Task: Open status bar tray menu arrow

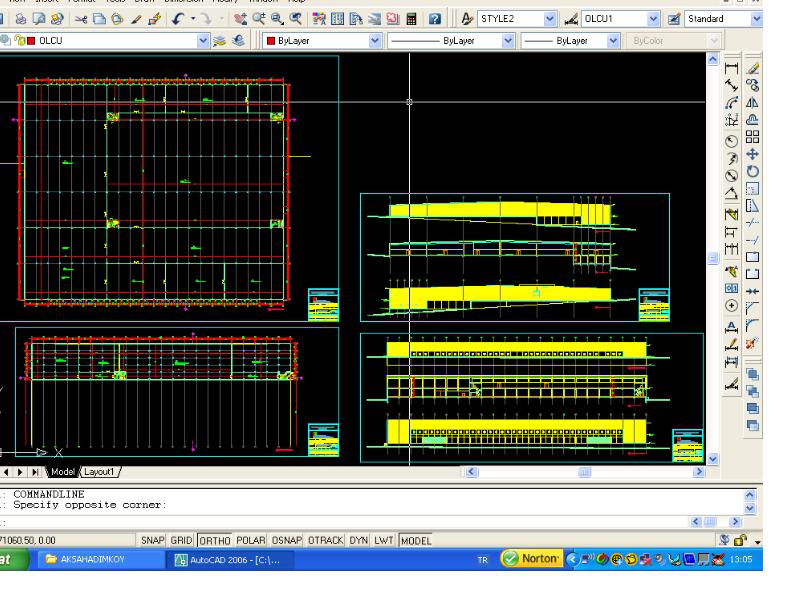Action: coord(758,541)
